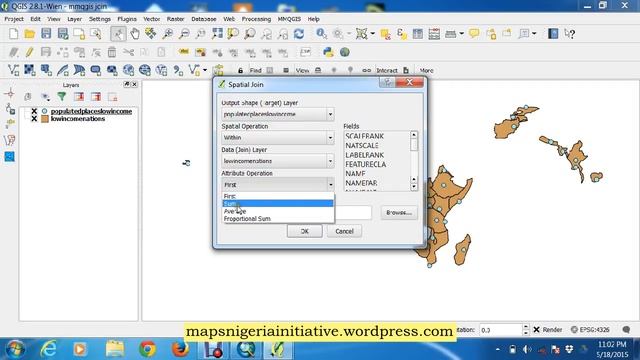
Task: Open the Spatial Operation dropdown showing Within
Action: [278, 138]
